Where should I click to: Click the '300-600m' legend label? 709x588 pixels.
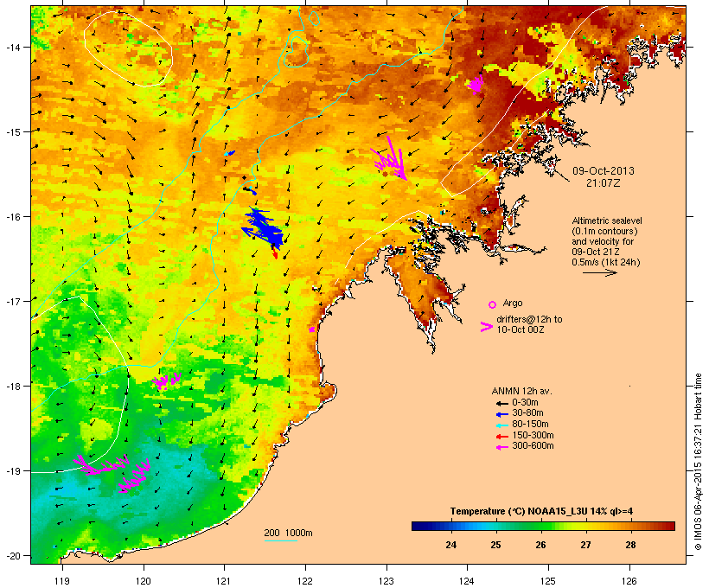click(x=533, y=446)
